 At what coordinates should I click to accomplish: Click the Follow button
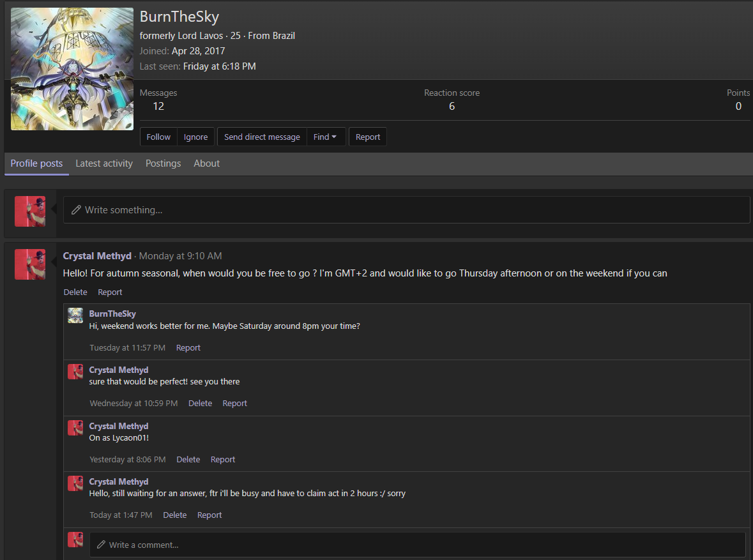pos(158,137)
